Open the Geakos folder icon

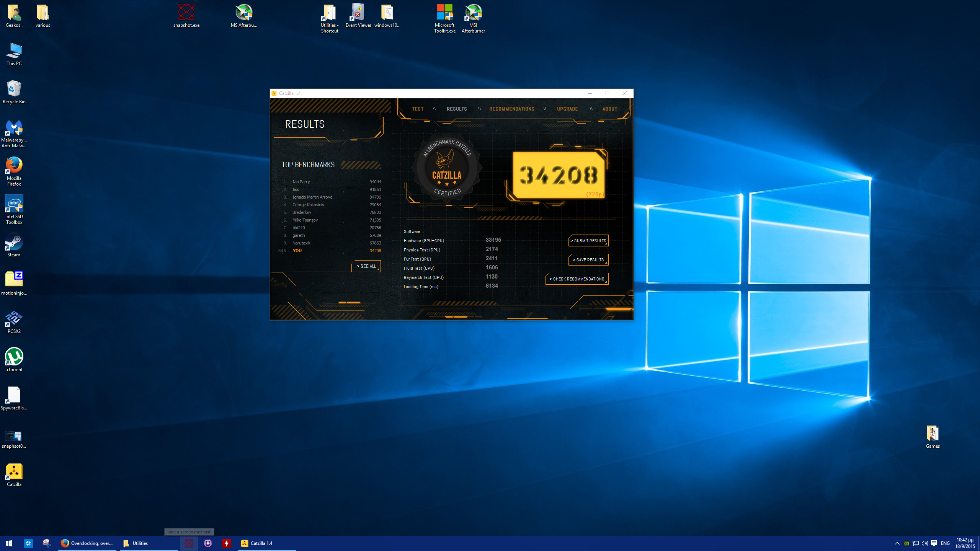coord(14,16)
